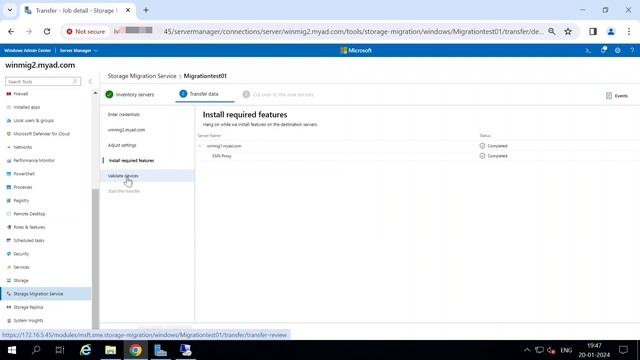Bookmark this page with star icon
Viewport: 640px width, 360px height.
(x=568, y=31)
